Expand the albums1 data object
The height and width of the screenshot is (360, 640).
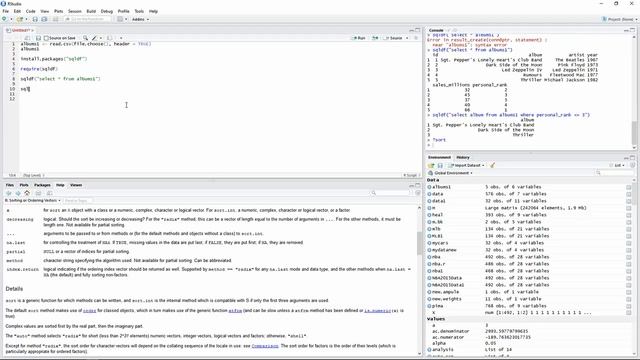[x=429, y=187]
